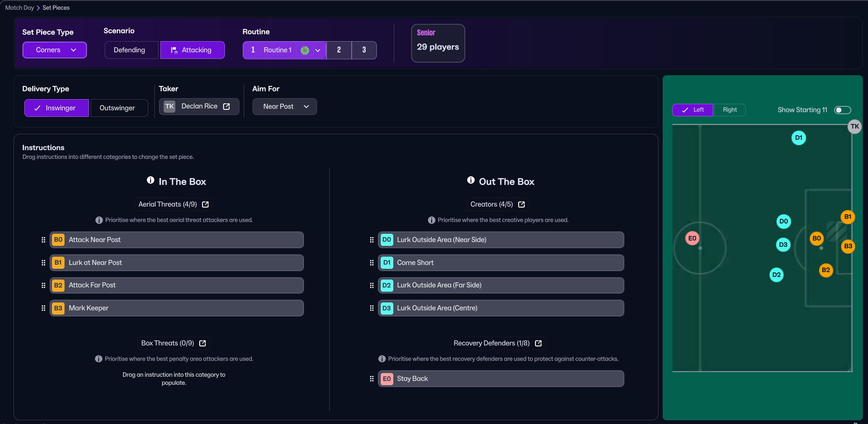Toggle Show Starting 11 switch
868x424 pixels.
point(842,110)
